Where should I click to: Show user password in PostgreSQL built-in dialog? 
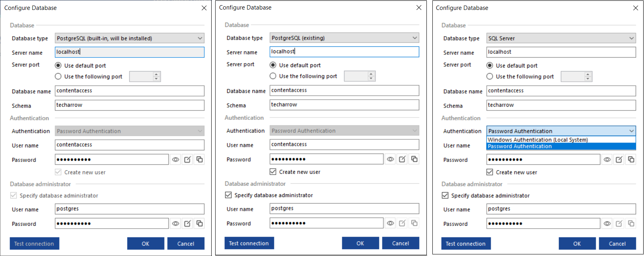(x=176, y=160)
